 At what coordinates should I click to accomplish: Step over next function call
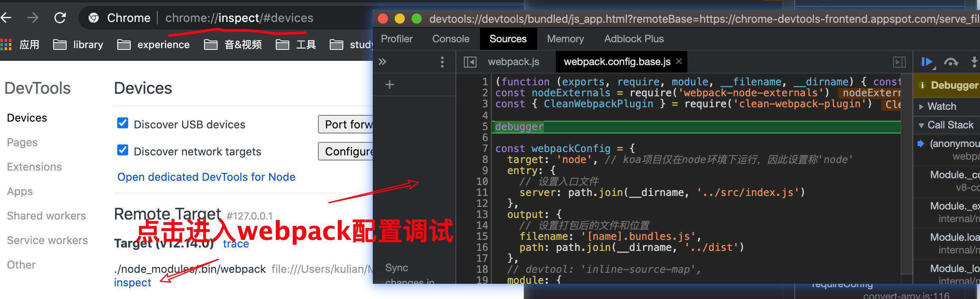[x=951, y=62]
